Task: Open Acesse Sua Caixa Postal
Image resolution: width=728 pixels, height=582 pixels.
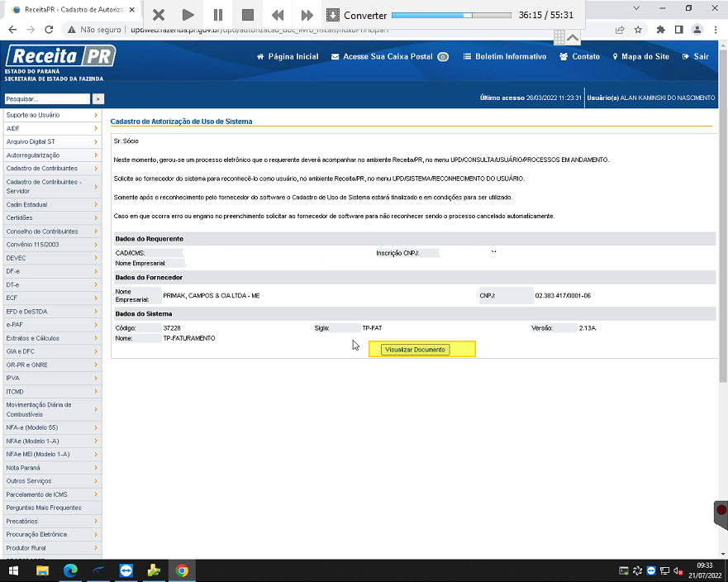Action: [389, 57]
